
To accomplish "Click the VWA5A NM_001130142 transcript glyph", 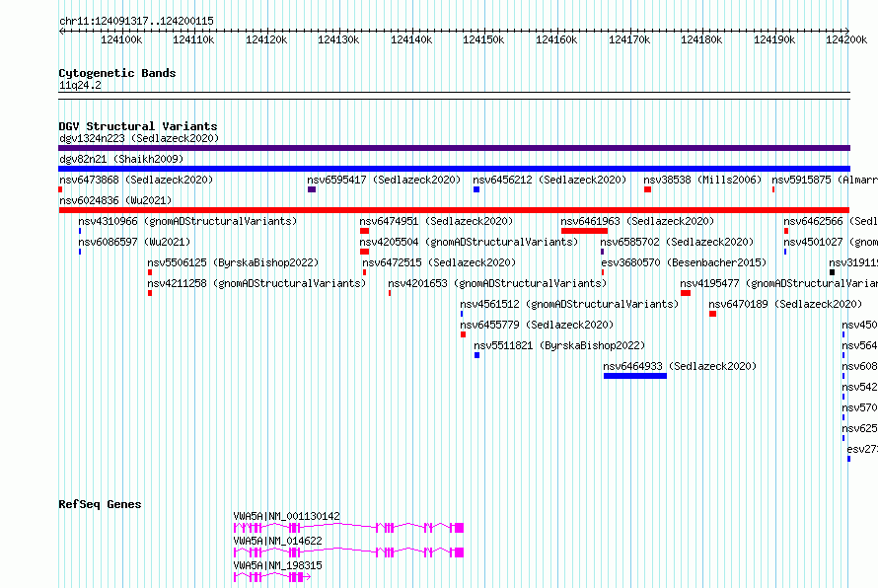I will pos(348,528).
